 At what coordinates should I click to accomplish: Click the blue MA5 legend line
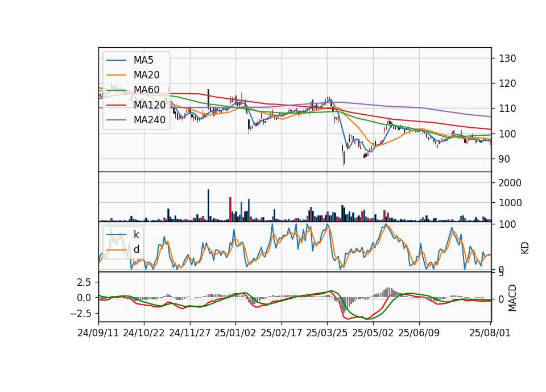(x=116, y=61)
